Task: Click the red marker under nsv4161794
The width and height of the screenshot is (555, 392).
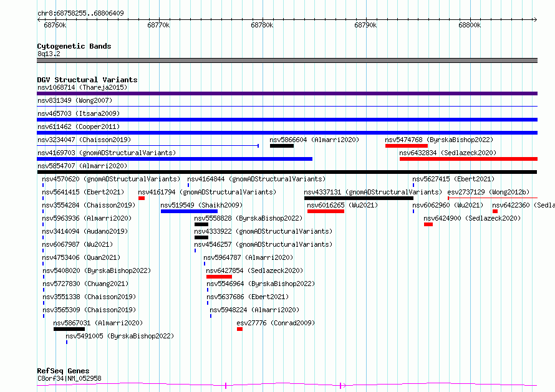Action: (x=142, y=198)
